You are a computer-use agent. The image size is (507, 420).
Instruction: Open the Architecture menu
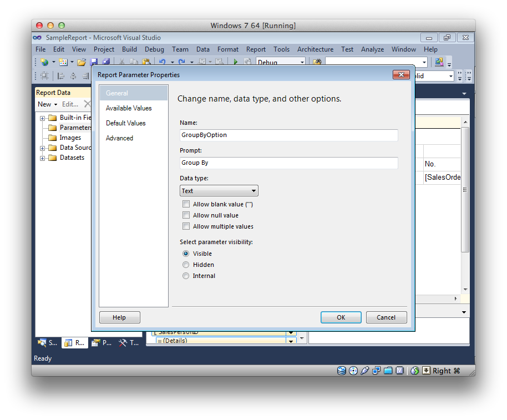(315, 49)
